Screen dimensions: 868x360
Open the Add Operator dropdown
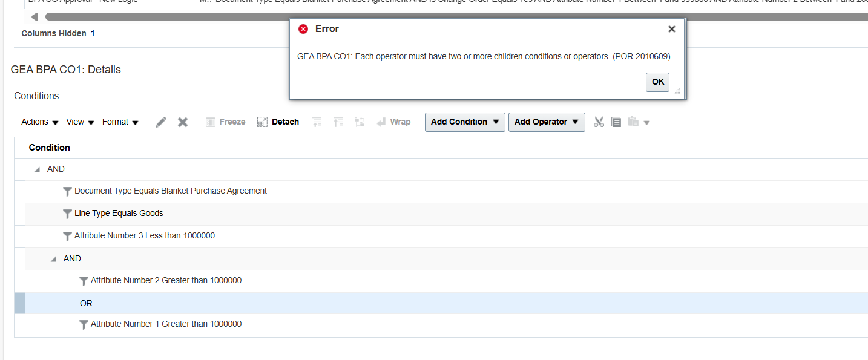pyautogui.click(x=545, y=122)
